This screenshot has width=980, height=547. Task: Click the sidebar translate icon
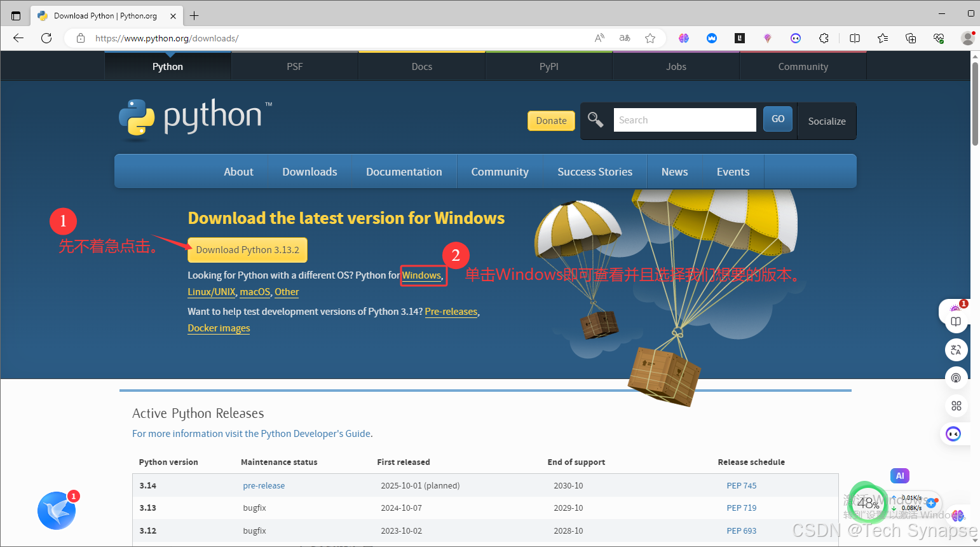[x=956, y=350]
